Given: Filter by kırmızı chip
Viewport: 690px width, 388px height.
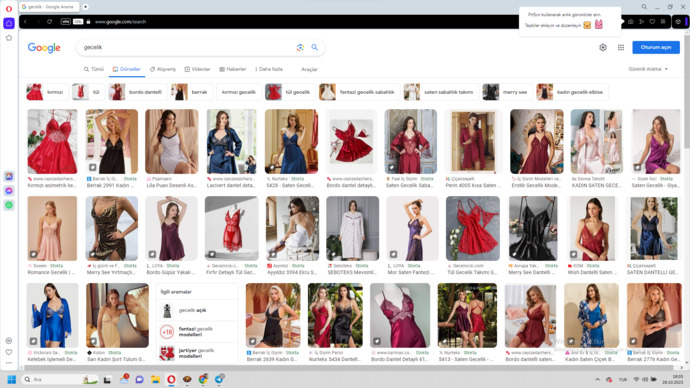Looking at the screenshot, I should 47,92.
